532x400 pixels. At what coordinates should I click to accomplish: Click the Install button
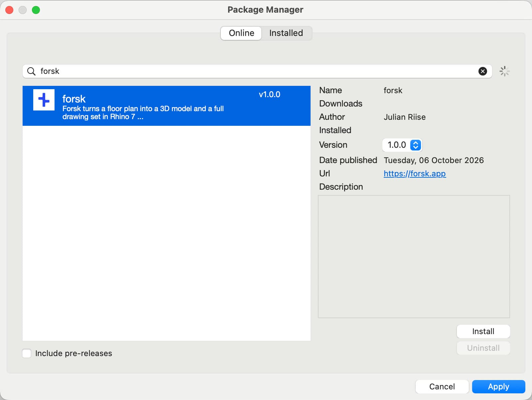[483, 331]
